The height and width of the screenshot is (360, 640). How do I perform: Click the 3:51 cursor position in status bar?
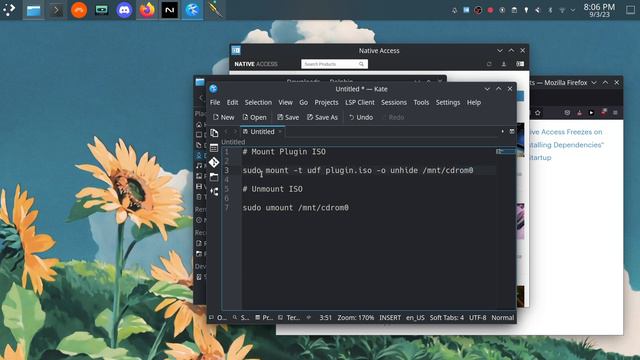tap(325, 318)
